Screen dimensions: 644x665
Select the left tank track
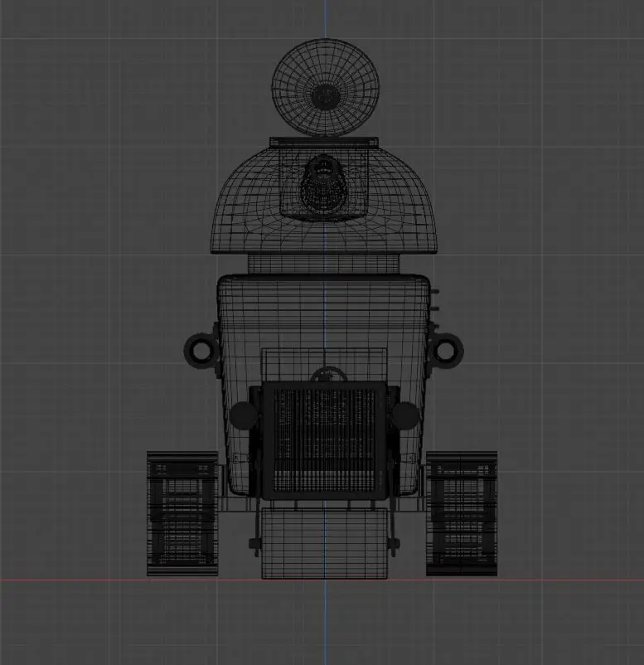click(x=182, y=513)
